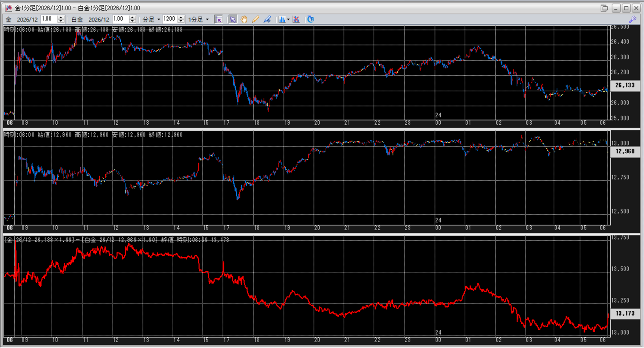Expand the 1分足 interval dropdown

coord(199,20)
